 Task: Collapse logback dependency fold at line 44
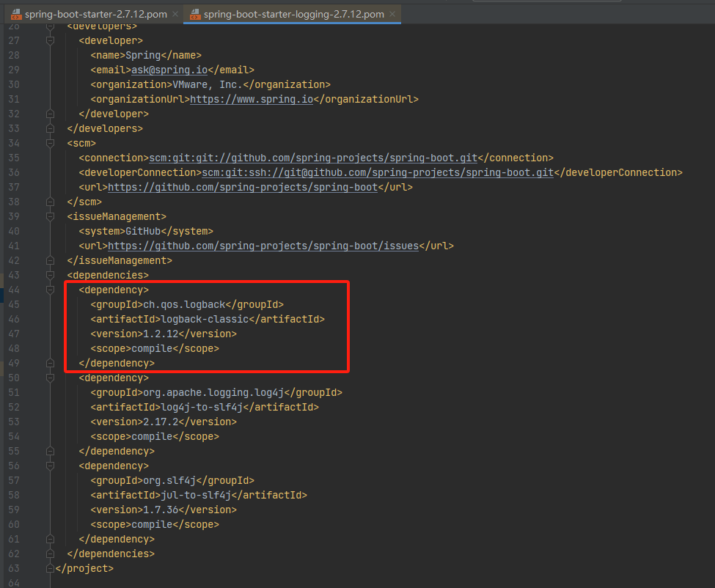pyautogui.click(x=50, y=290)
